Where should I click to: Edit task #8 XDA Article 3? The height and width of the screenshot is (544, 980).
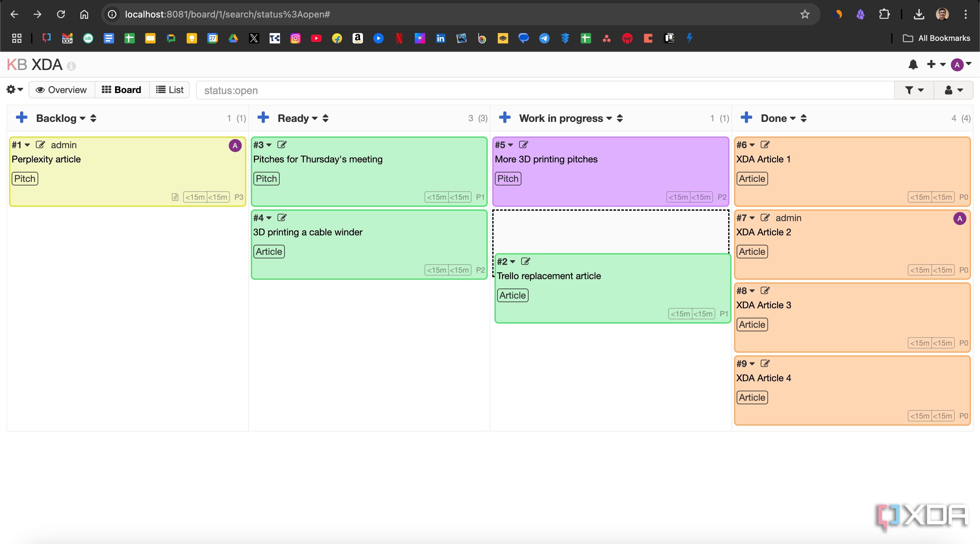point(765,291)
